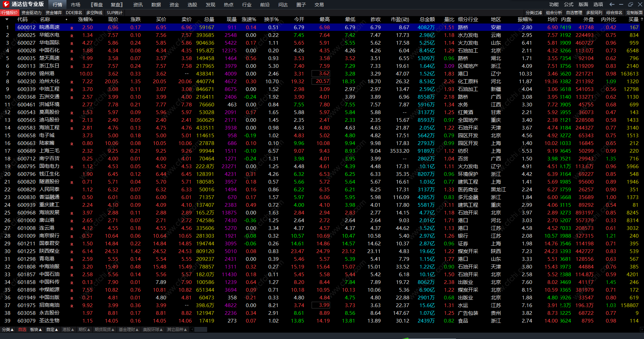Click the 综合排名 button

pyautogui.click(x=614, y=13)
